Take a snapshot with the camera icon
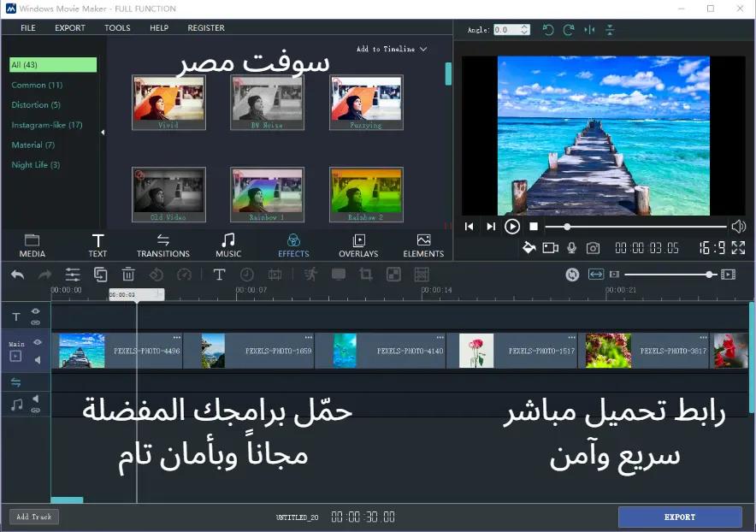The height and width of the screenshot is (532, 756). point(593,248)
